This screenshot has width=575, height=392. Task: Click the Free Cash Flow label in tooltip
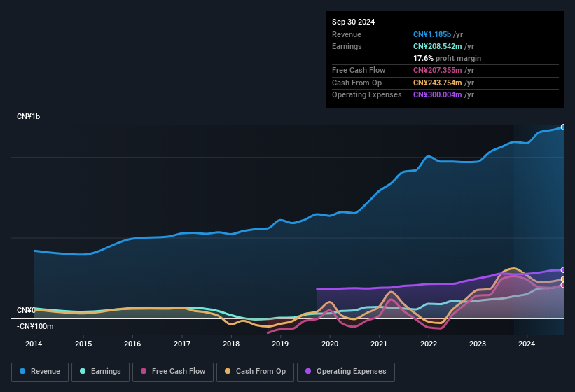click(359, 70)
